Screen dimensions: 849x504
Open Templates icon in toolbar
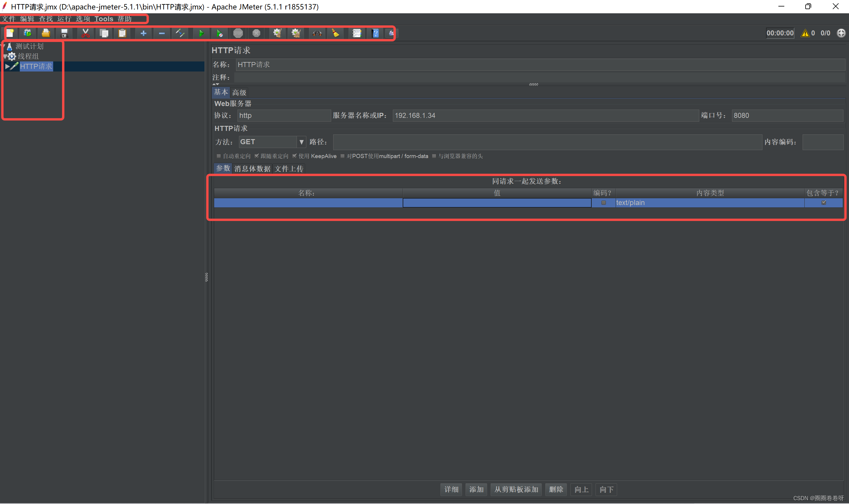27,33
